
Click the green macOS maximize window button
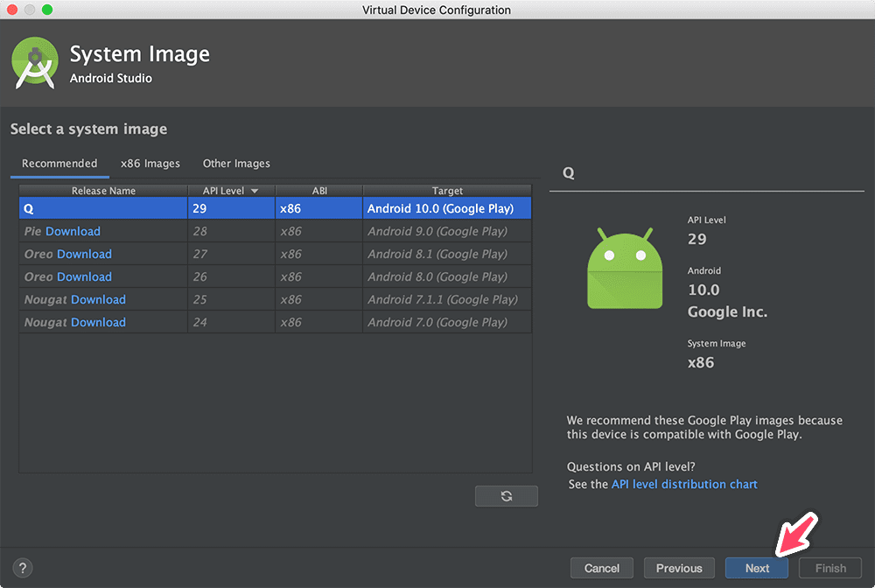(47, 10)
